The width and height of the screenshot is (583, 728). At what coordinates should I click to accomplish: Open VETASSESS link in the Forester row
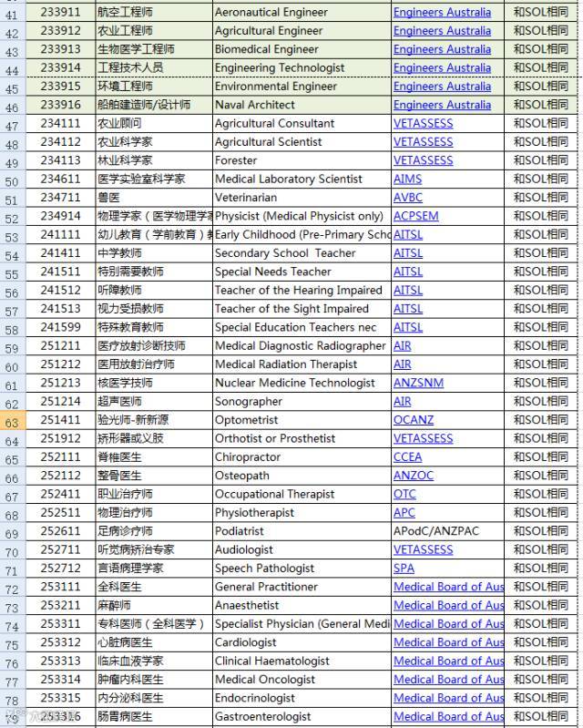pyautogui.click(x=423, y=160)
